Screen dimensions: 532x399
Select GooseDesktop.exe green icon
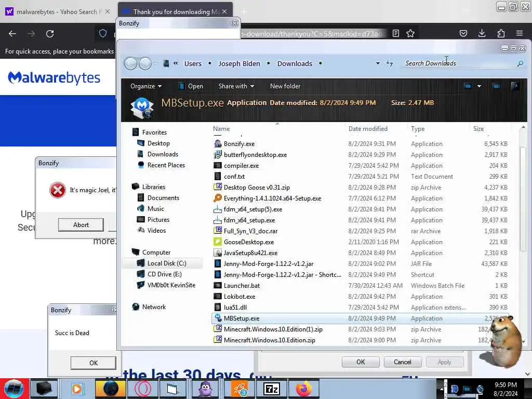(x=218, y=242)
